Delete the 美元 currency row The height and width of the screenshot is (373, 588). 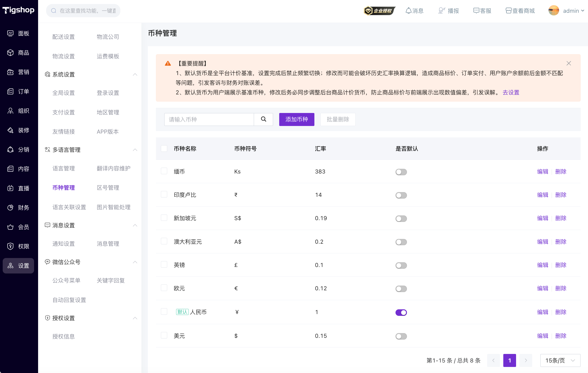(x=561, y=336)
